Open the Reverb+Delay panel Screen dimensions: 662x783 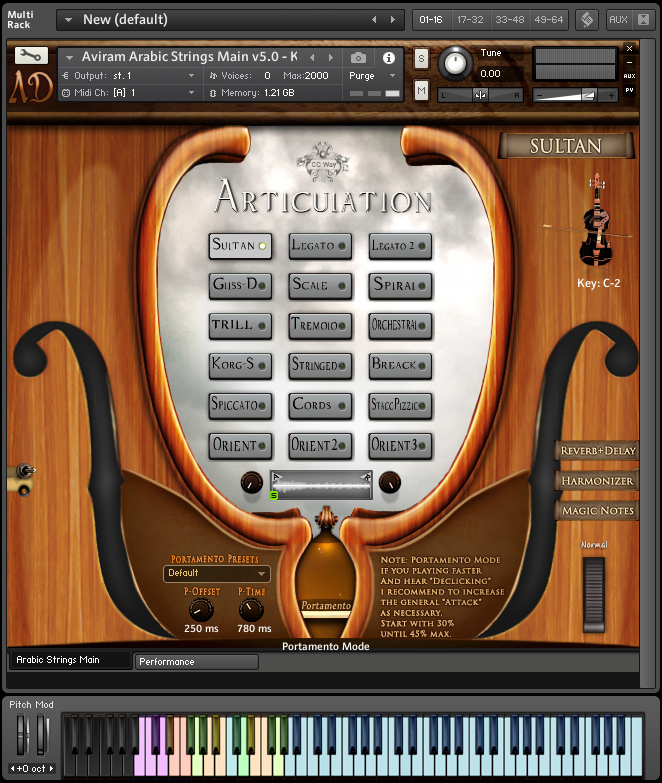(597, 450)
